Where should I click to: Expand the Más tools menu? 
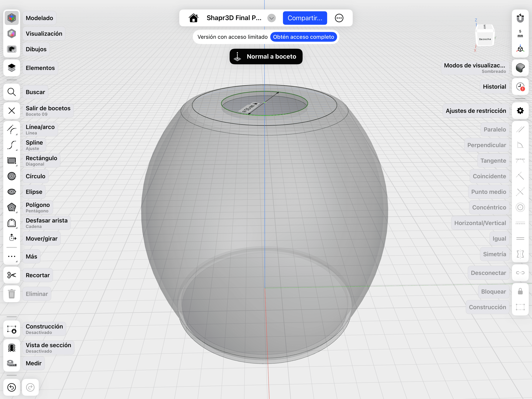(11, 257)
